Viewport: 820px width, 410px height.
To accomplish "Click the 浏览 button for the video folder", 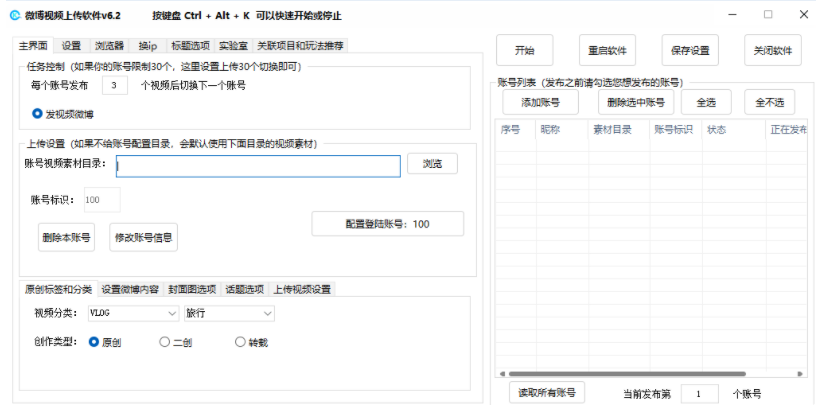I will tap(432, 164).
